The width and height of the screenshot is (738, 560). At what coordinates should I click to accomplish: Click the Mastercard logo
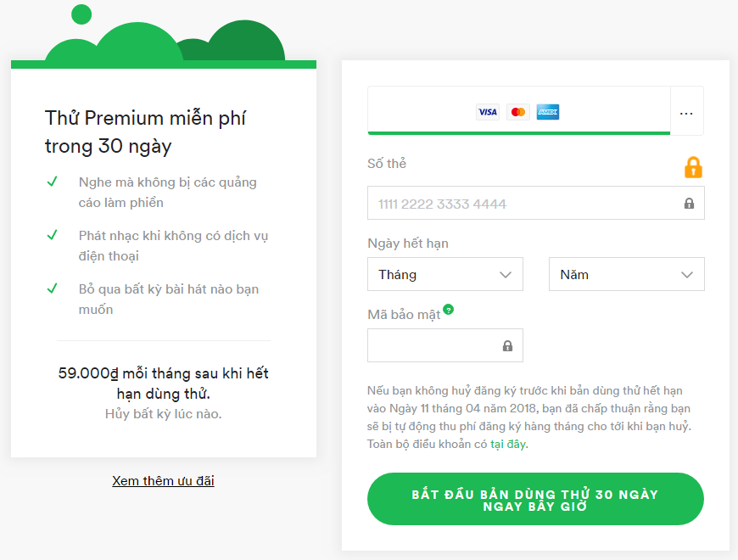517,112
